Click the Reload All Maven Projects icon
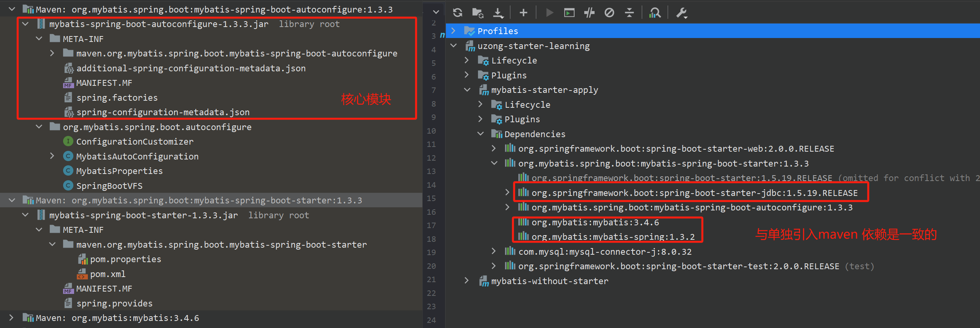980x328 pixels. 457,13
